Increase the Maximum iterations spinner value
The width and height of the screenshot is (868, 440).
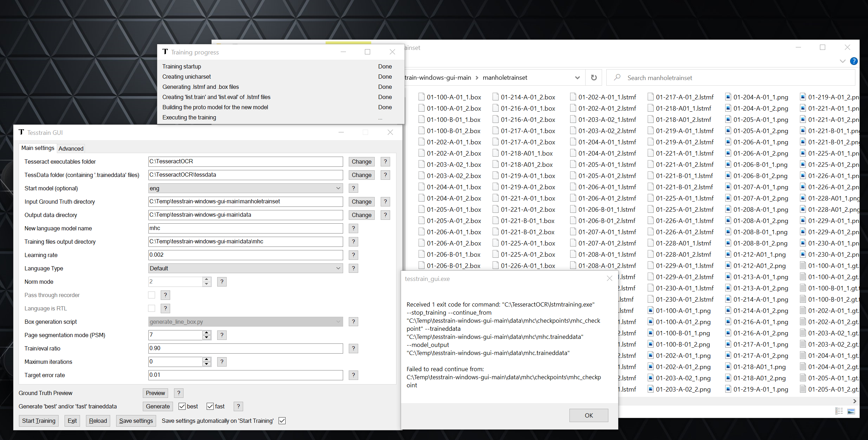(207, 359)
